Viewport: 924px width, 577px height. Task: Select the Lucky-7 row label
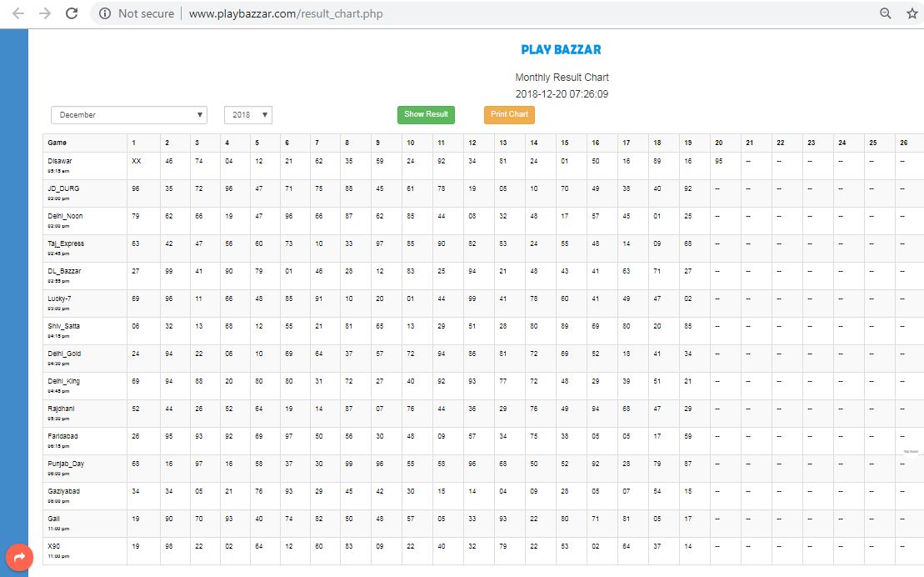(59, 299)
